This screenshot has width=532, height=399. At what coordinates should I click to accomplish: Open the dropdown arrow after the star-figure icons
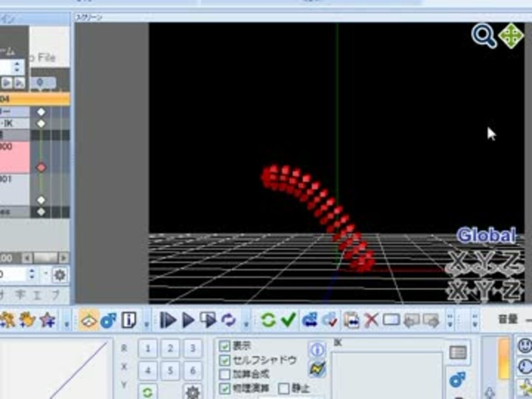point(67,324)
